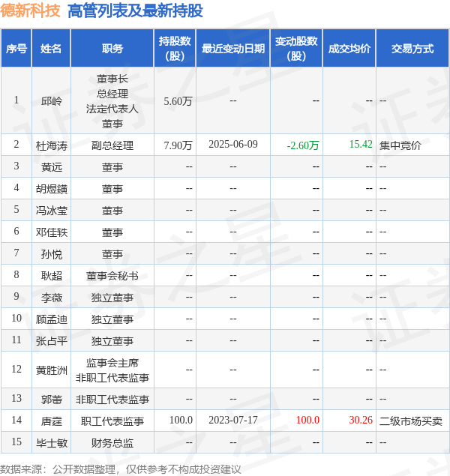This screenshot has height=476, width=450.
Task: Click the 30.26 average price
Action: click(361, 420)
